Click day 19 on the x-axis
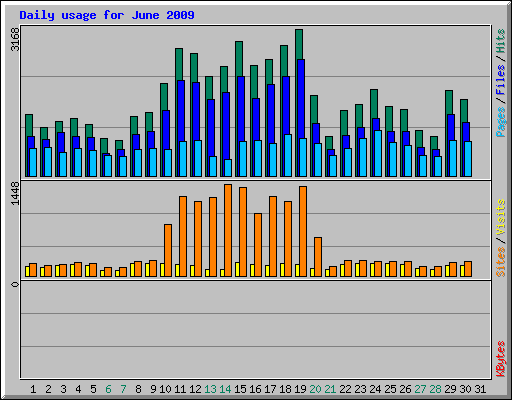This screenshot has width=512, height=400. 300,389
